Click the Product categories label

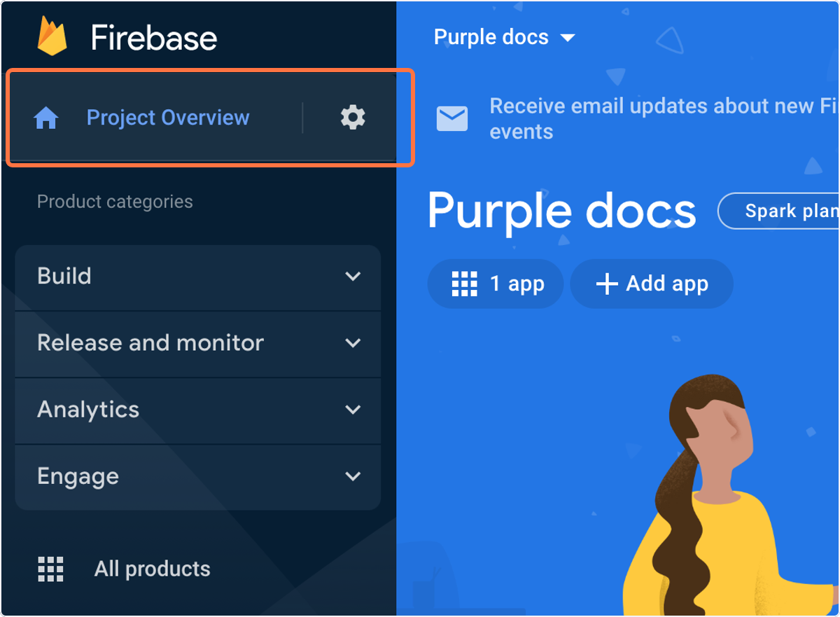115,202
